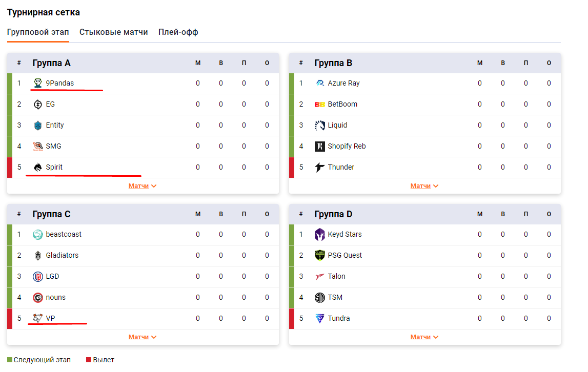Screen dimensions: 588x372
Task: Switch to the Стыковые матчи tab
Action: click(x=113, y=32)
